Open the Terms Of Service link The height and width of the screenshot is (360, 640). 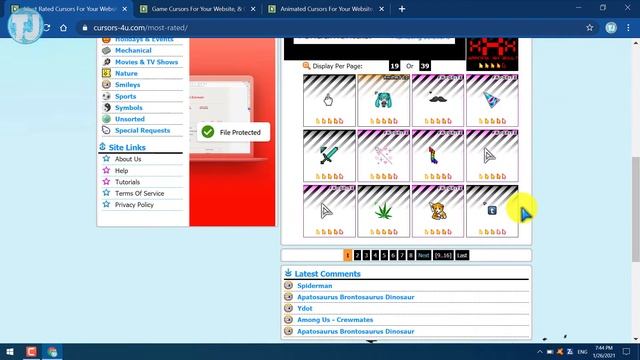pos(139,193)
